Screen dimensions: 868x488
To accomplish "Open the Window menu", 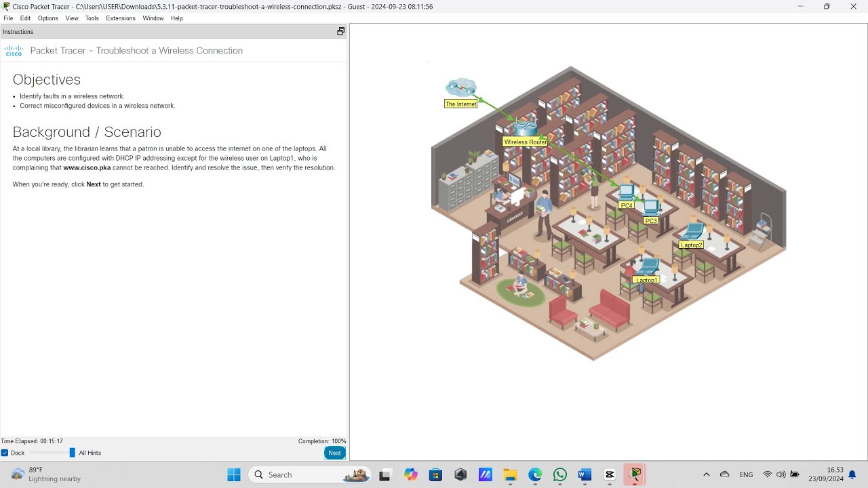I will click(x=153, y=18).
